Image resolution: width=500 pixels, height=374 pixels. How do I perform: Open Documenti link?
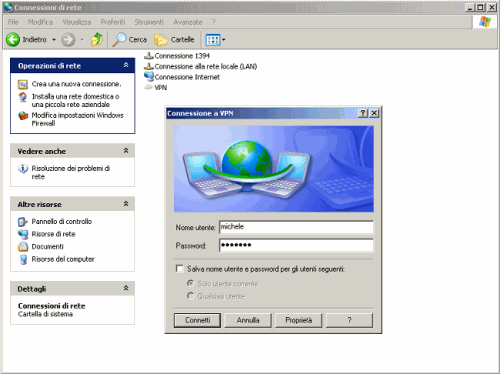point(47,247)
